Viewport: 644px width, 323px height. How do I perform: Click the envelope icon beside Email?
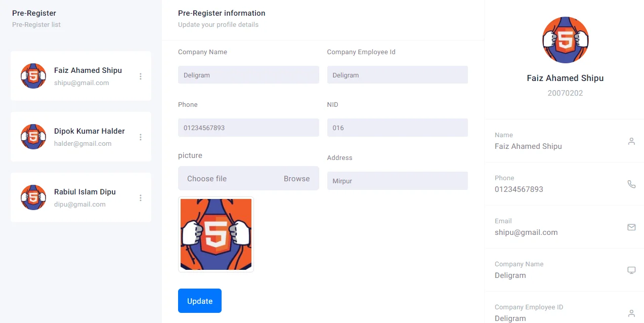click(631, 227)
